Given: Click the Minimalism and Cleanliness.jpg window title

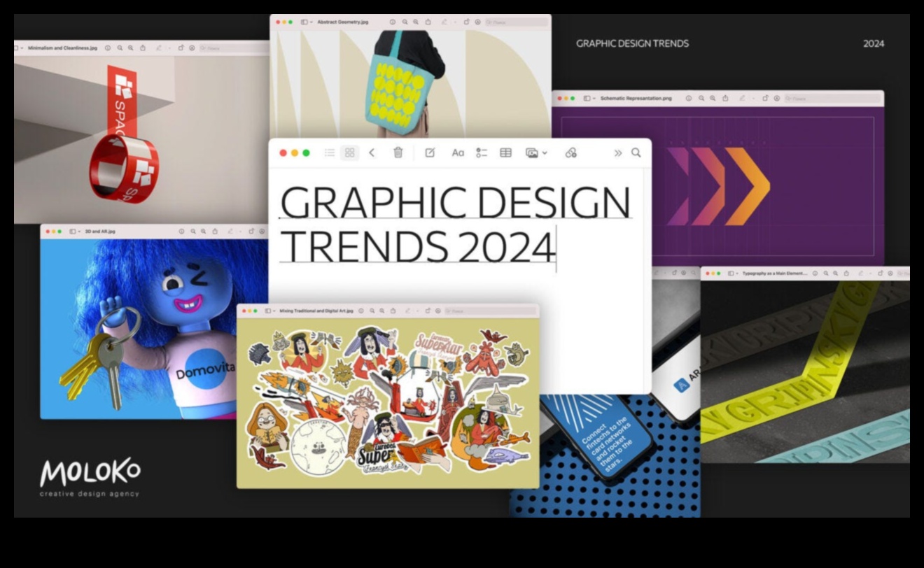Looking at the screenshot, I should (x=62, y=48).
